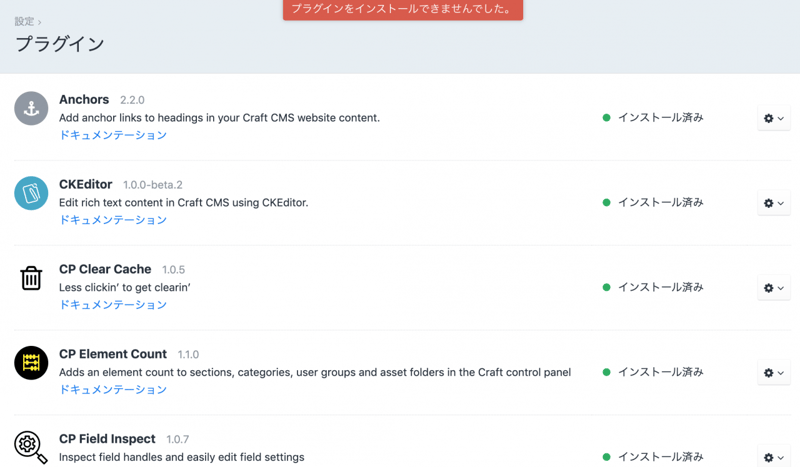Click the CP Element Count plugin name
The width and height of the screenshot is (800, 467).
point(113,354)
